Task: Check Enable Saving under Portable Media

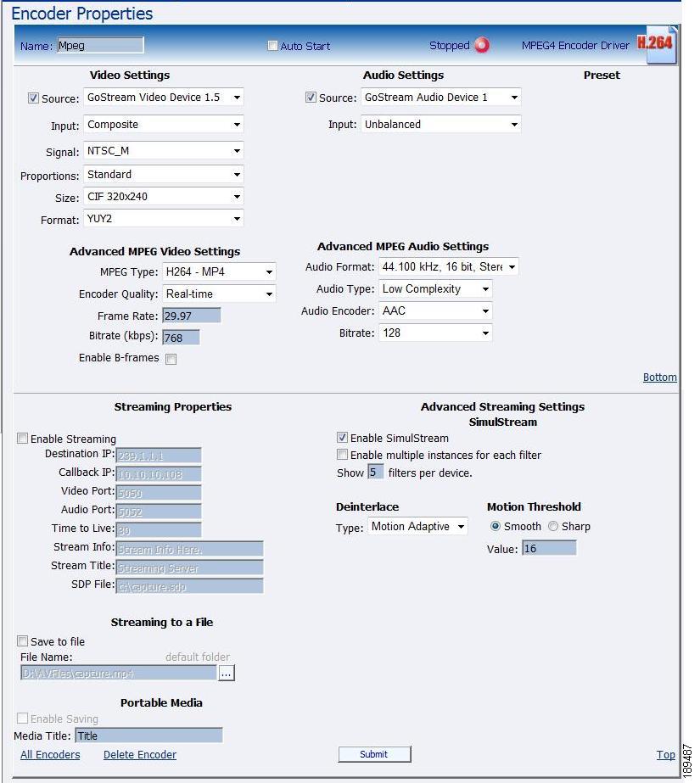Action: (x=22, y=719)
